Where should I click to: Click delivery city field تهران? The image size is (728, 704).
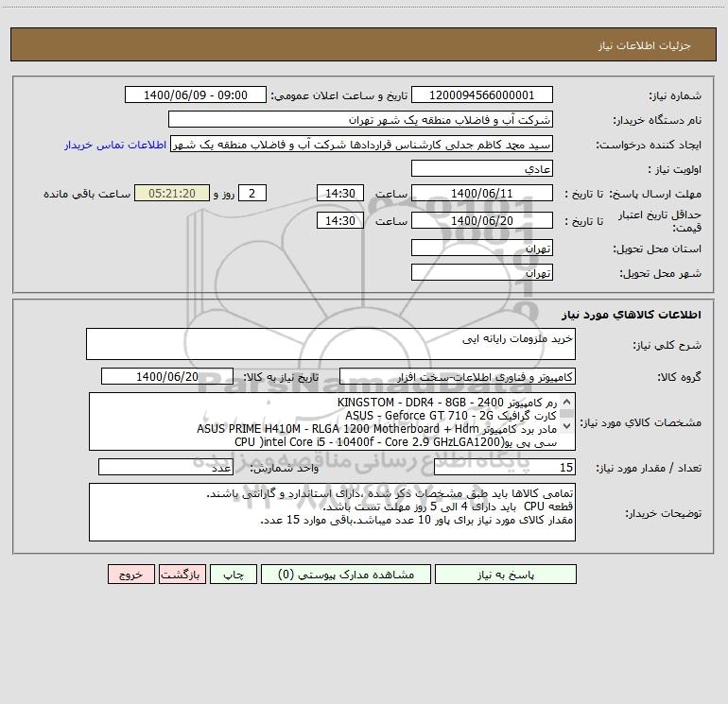[482, 272]
